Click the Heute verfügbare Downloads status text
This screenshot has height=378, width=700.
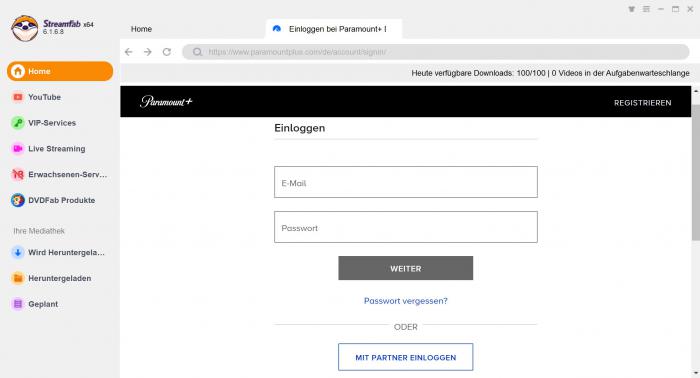[x=550, y=73]
